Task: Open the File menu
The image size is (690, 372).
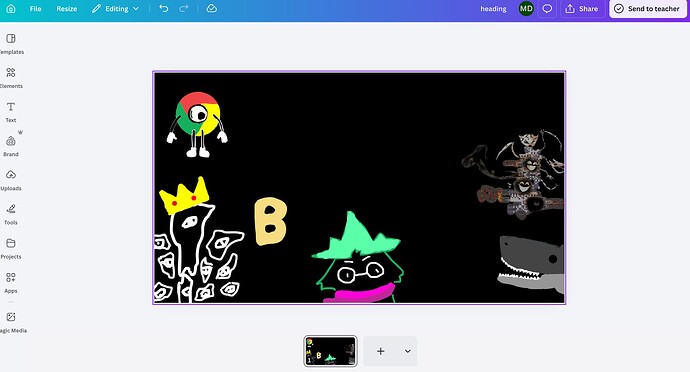Action: tap(36, 9)
